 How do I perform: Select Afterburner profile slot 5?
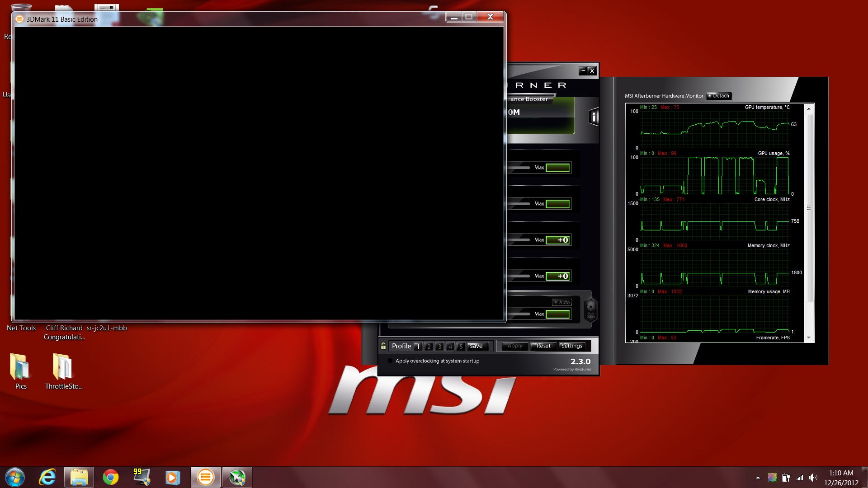point(461,347)
